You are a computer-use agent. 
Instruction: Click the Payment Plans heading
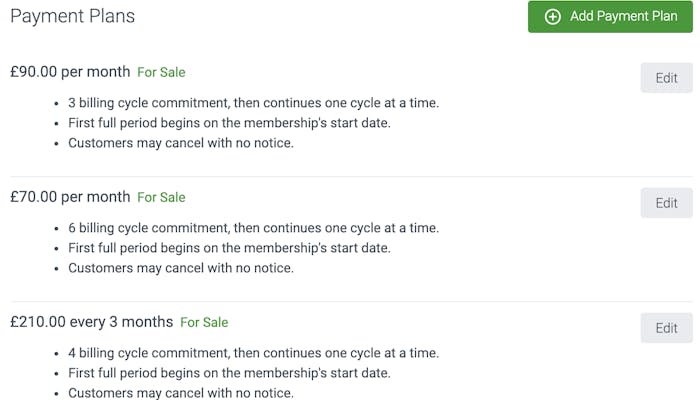tap(72, 16)
